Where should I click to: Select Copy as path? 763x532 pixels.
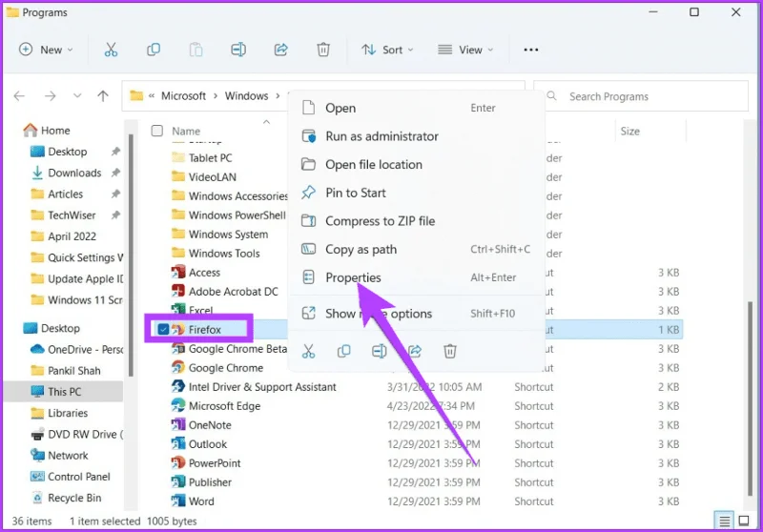point(416,249)
